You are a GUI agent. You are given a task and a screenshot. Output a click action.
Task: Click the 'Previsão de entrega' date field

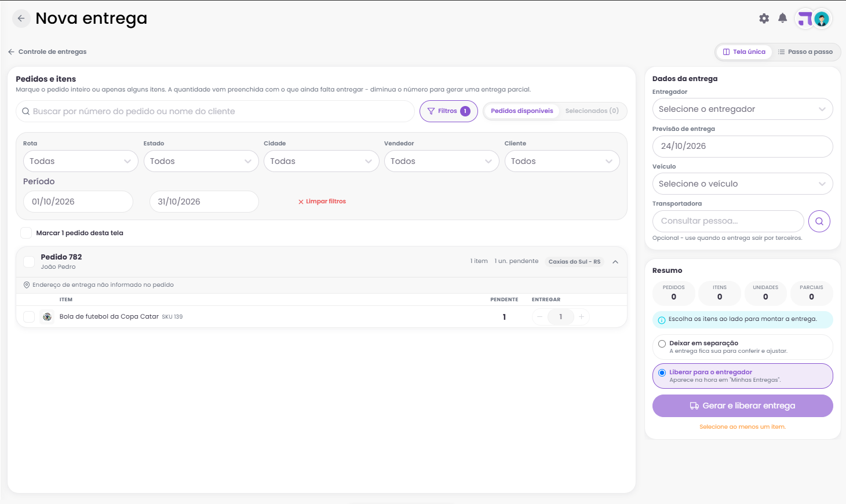(x=743, y=147)
